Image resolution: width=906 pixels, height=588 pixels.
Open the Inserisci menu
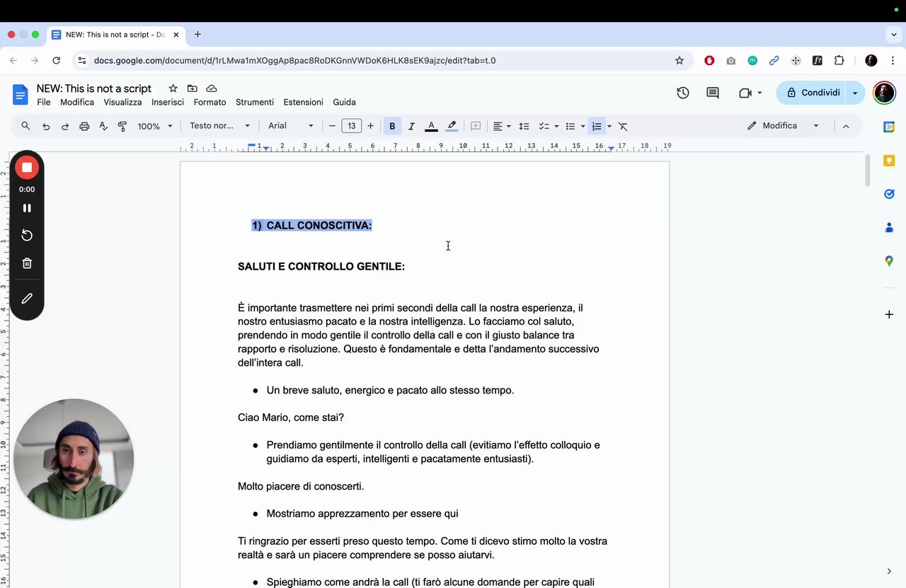168,102
